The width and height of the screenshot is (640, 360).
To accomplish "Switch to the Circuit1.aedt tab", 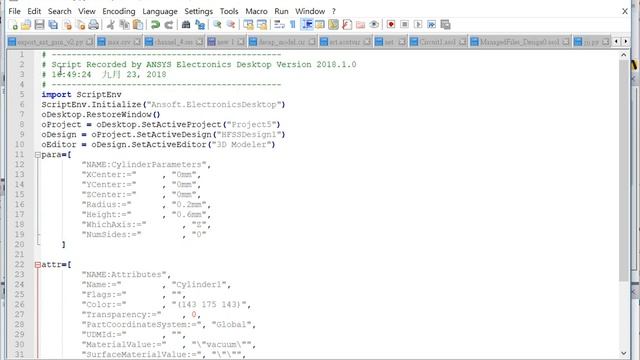I will tap(437, 42).
